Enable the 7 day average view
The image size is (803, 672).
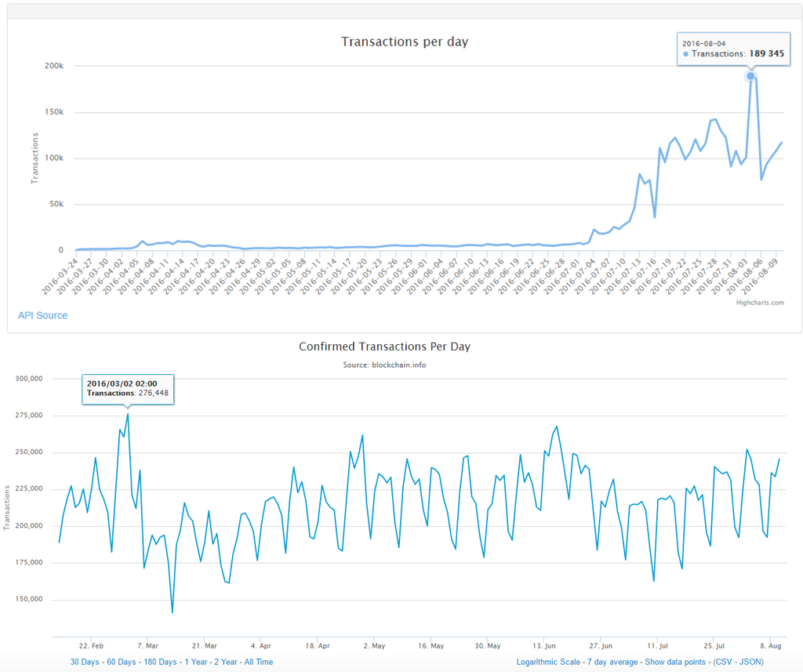pyautogui.click(x=611, y=662)
